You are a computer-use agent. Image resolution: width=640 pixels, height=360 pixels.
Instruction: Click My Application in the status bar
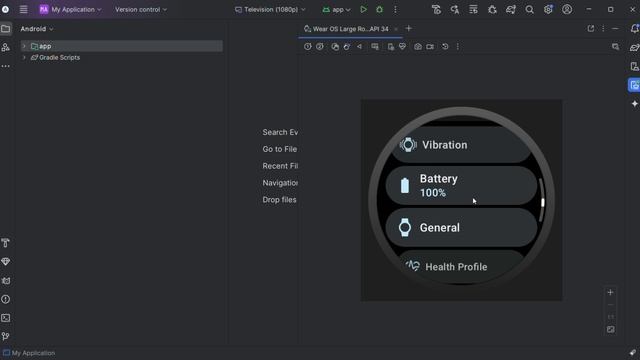coord(29,353)
